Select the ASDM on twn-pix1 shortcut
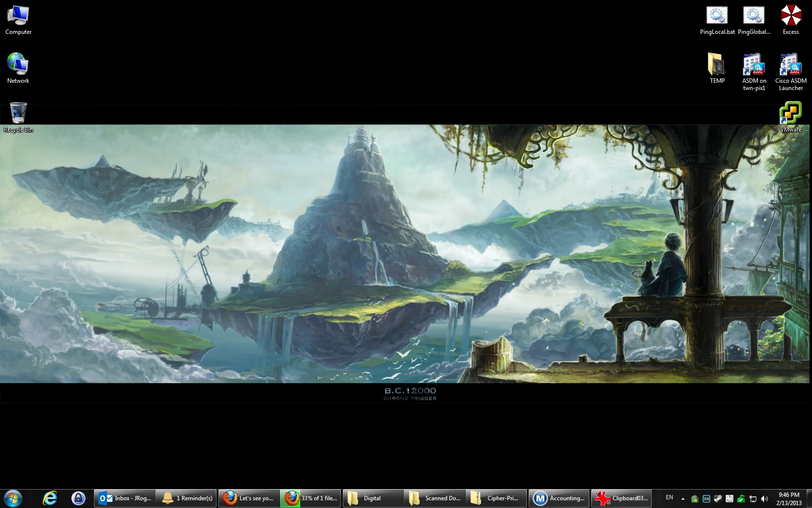Image resolution: width=812 pixels, height=508 pixels. point(754,72)
